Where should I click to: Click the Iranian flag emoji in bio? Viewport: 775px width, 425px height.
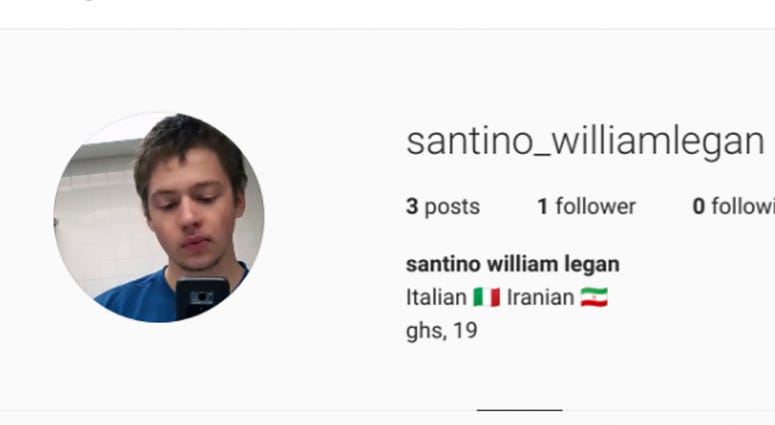[594, 298]
